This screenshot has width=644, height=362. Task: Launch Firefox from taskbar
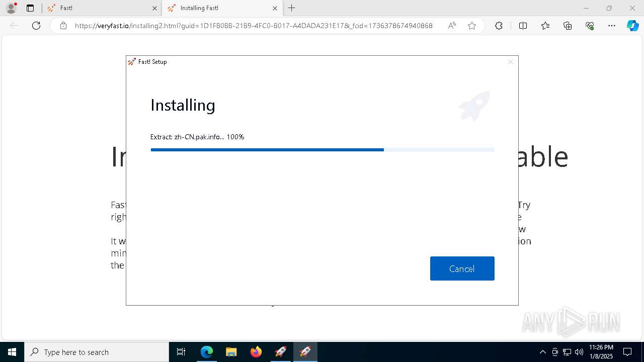256,352
